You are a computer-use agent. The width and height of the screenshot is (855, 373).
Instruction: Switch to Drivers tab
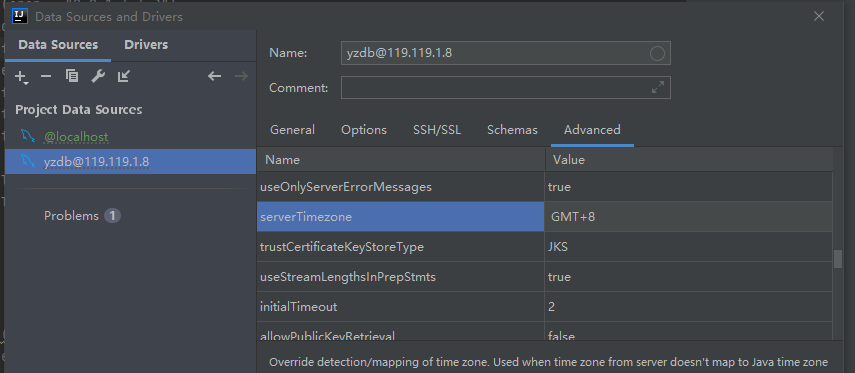click(x=146, y=45)
